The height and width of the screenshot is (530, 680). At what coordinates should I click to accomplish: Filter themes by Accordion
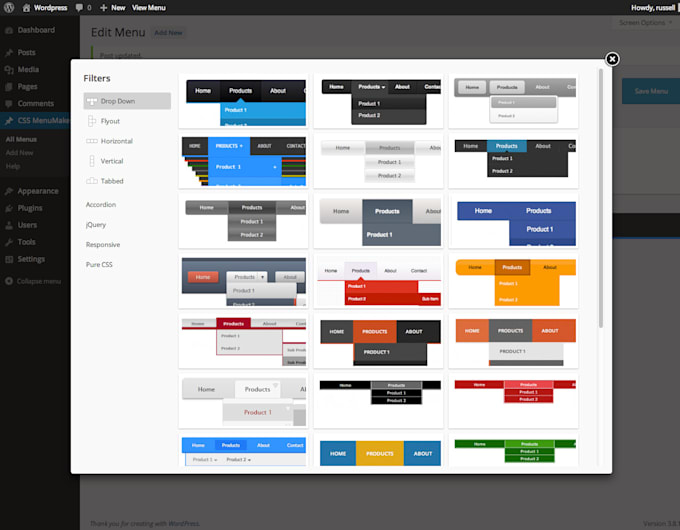click(x=102, y=205)
